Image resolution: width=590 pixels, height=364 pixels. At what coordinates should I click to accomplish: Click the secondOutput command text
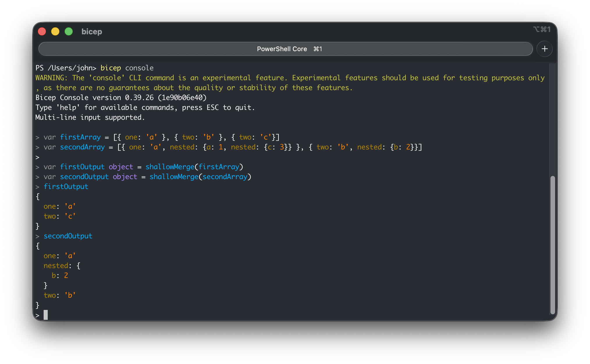[x=68, y=236]
